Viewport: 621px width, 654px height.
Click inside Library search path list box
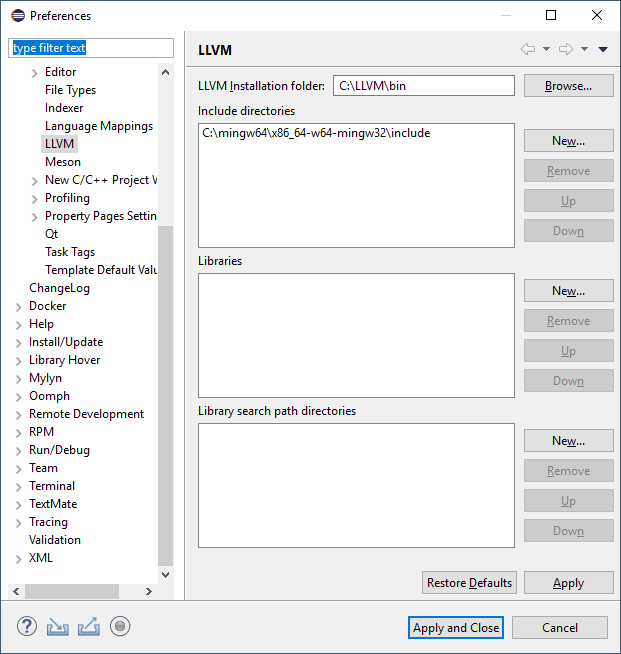pos(356,485)
